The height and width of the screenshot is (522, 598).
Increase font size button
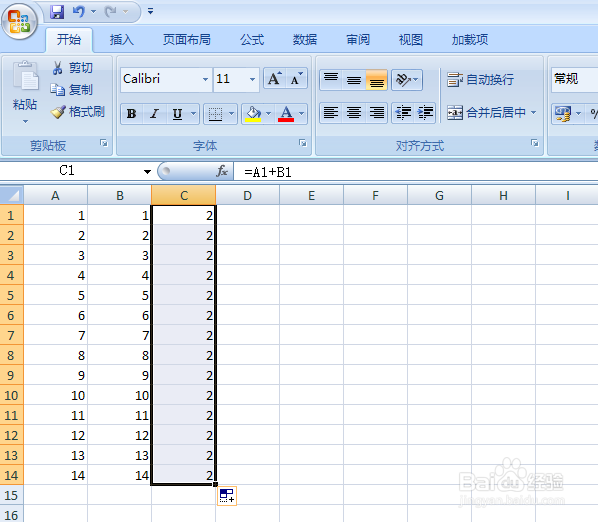pyautogui.click(x=275, y=79)
